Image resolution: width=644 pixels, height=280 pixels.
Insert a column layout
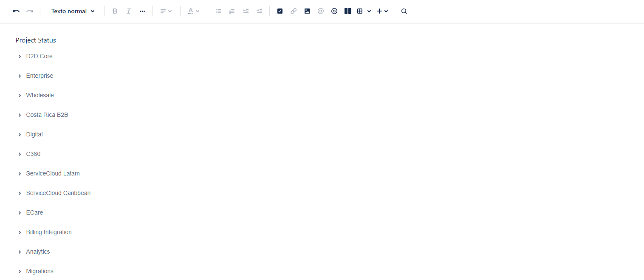[348, 11]
